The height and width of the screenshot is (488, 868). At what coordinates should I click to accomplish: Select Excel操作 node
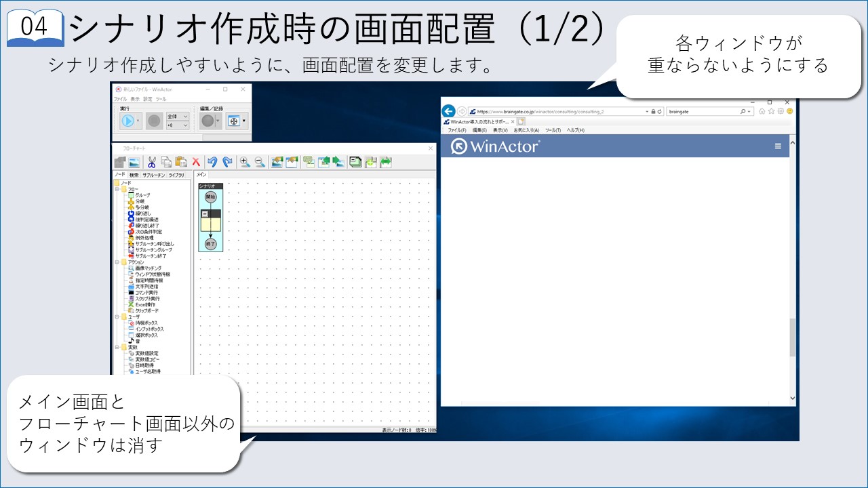(x=145, y=305)
